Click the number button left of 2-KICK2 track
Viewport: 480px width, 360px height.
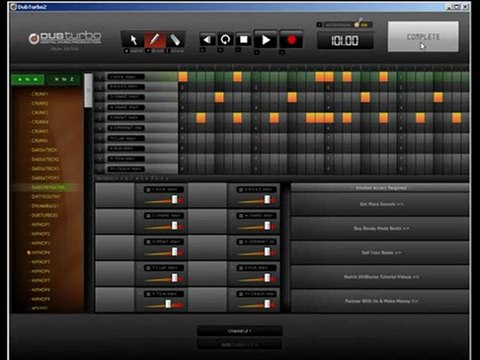pos(100,87)
